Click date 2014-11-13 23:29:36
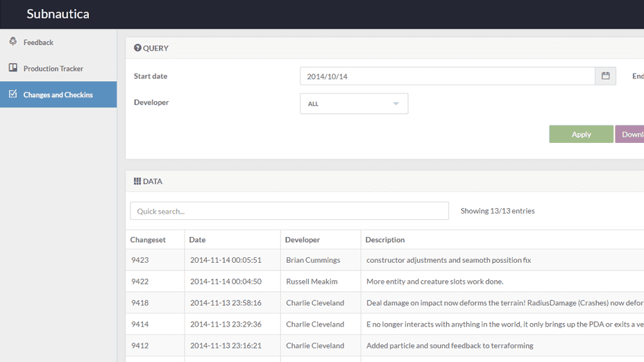 (226, 324)
